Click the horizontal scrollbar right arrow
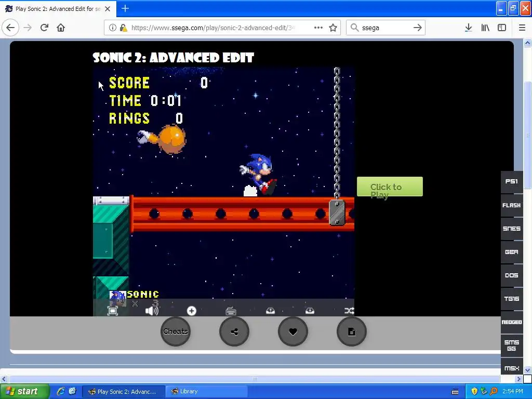Image resolution: width=532 pixels, height=399 pixels. coord(519,379)
